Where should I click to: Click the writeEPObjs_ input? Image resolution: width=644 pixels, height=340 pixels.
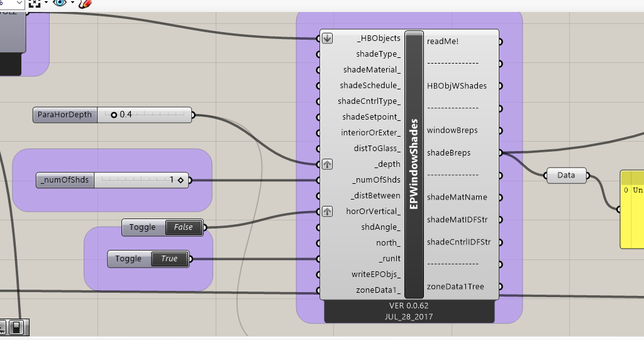point(376,275)
